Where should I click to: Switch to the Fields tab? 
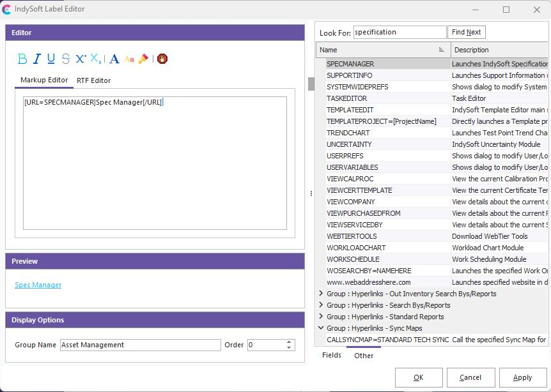(x=331, y=355)
